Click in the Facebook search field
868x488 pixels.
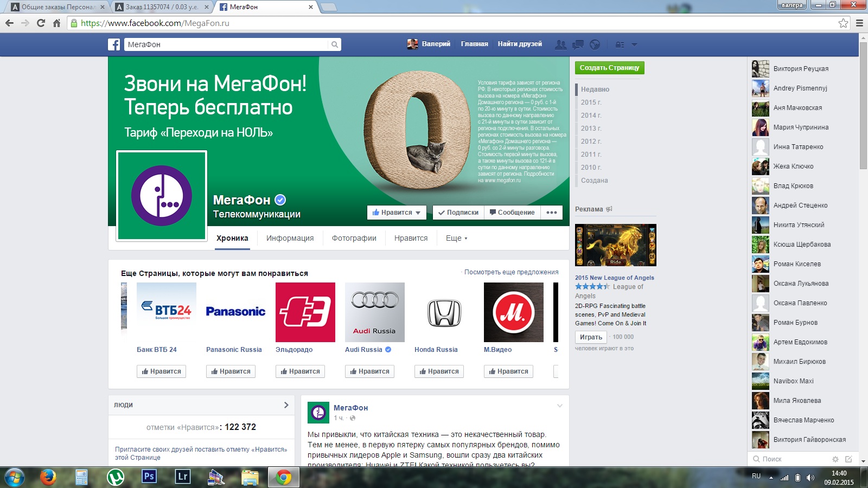click(226, 44)
